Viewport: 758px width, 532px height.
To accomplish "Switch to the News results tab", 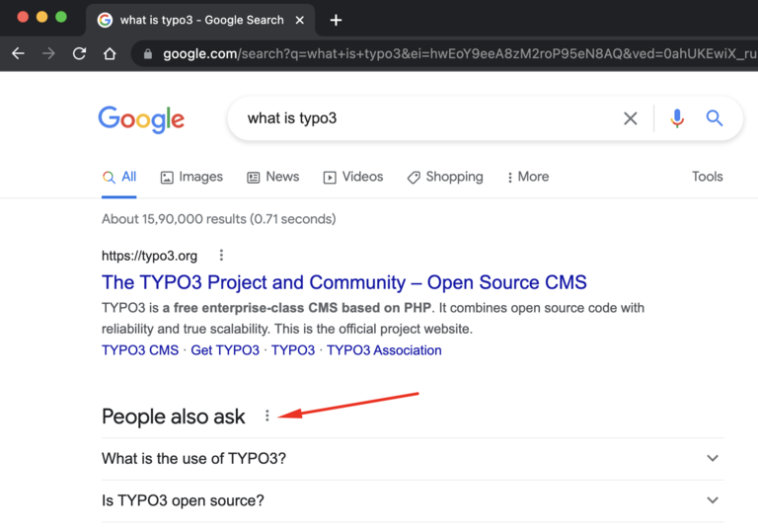I will 272,177.
